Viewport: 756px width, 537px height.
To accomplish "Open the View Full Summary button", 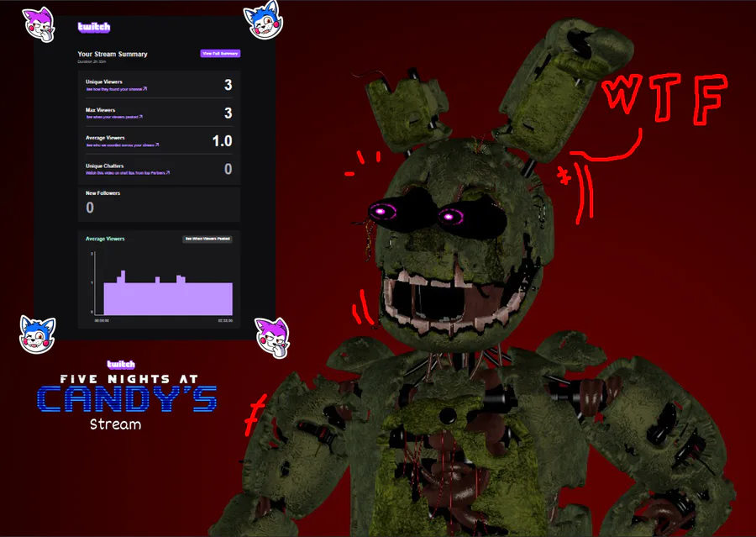I will (x=220, y=54).
